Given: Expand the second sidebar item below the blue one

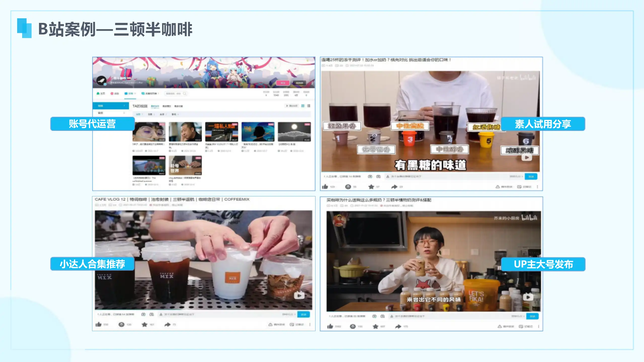Looking at the screenshot, I should click(111, 113).
